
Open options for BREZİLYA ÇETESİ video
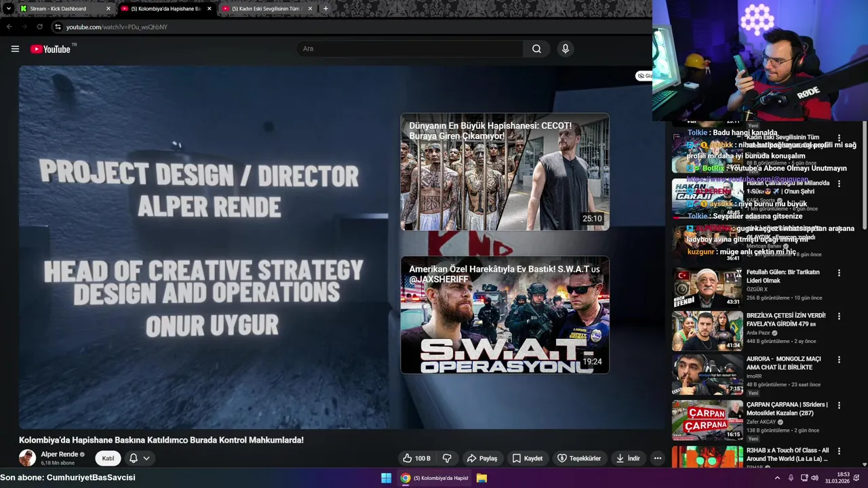839,317
